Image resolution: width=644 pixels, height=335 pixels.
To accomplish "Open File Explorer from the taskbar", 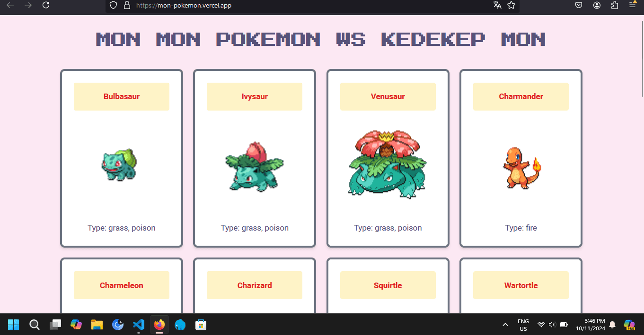I will (x=97, y=325).
